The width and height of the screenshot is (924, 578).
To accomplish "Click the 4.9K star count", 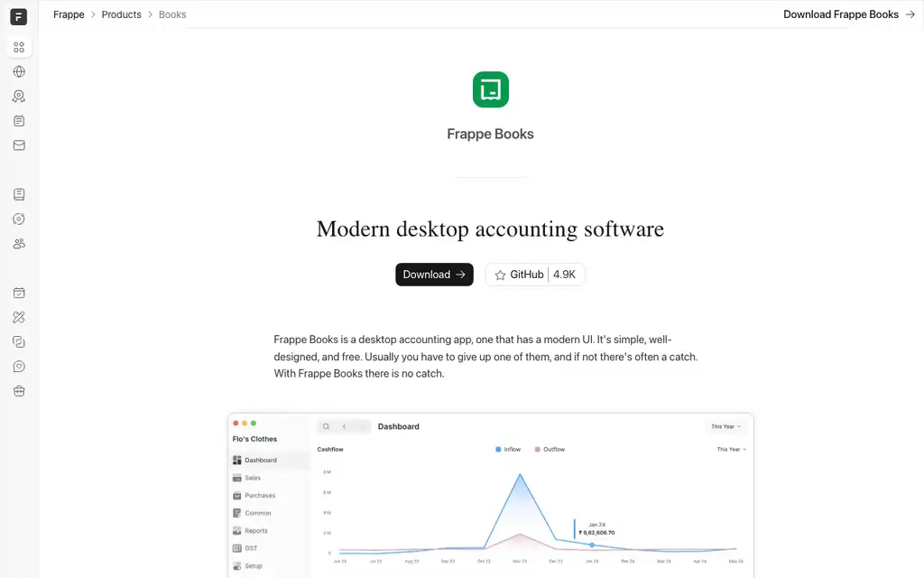I will (565, 275).
